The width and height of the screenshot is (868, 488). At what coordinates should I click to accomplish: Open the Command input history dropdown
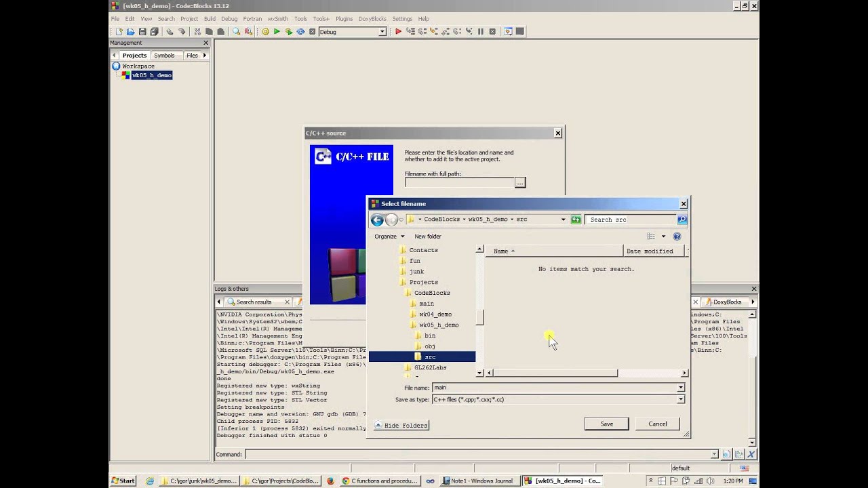[714, 454]
